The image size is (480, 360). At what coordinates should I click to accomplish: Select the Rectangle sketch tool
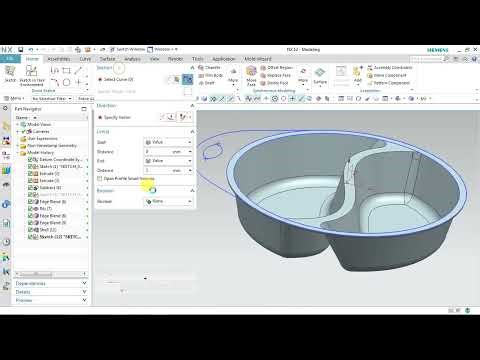(66, 71)
